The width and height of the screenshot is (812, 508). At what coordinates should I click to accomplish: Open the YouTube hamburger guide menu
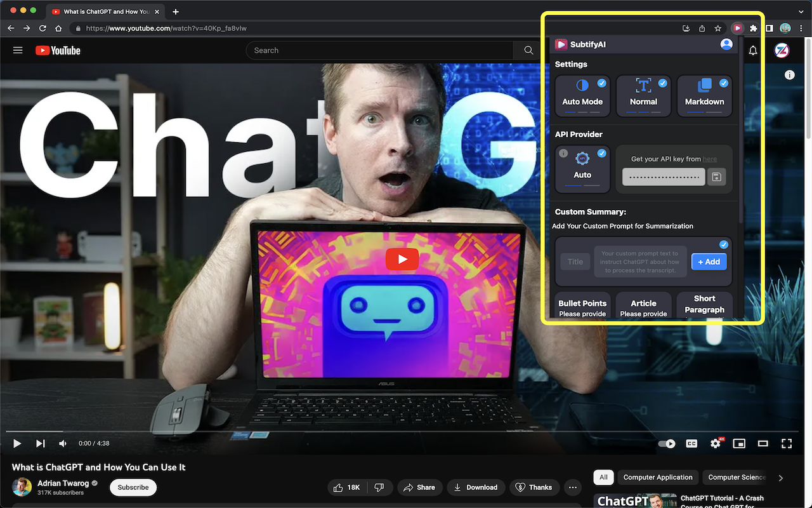click(x=18, y=50)
